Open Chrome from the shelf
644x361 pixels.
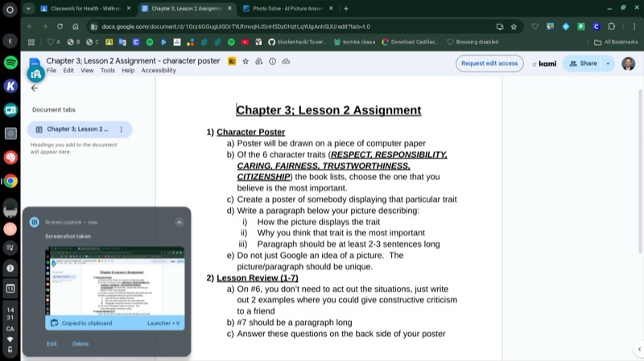tap(10, 181)
